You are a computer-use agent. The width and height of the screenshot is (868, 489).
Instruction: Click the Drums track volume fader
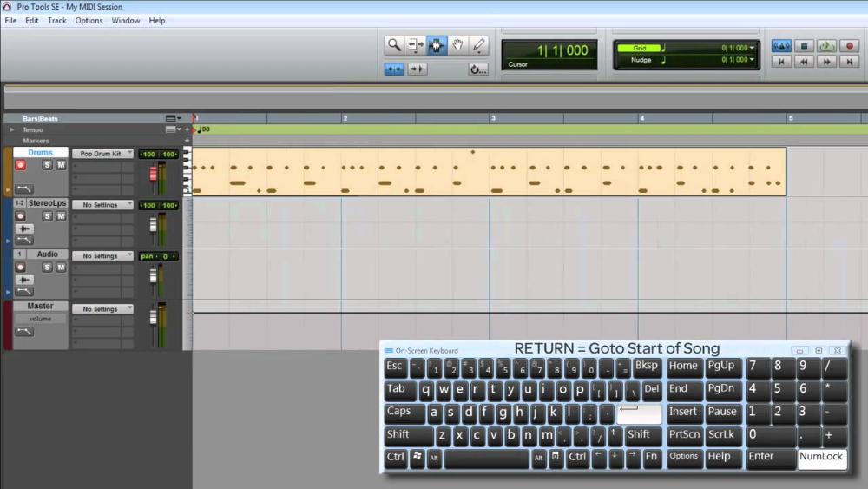click(x=154, y=174)
